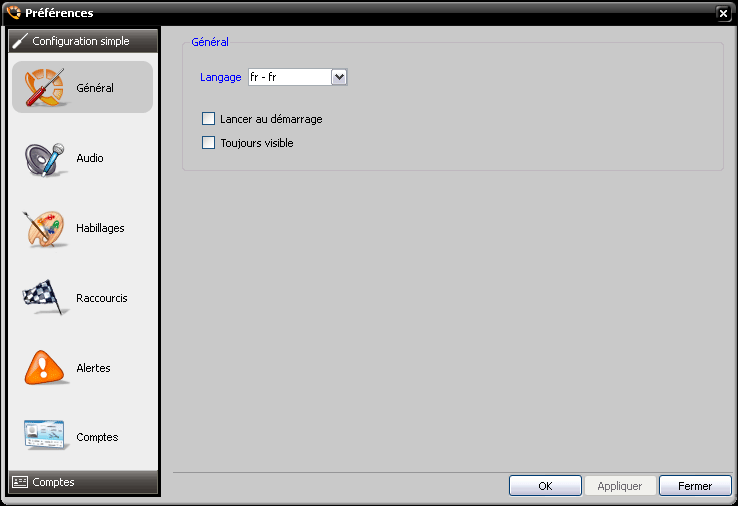The image size is (738, 506).
Task: Toggle the Toujours visible checkbox
Action: coord(209,143)
